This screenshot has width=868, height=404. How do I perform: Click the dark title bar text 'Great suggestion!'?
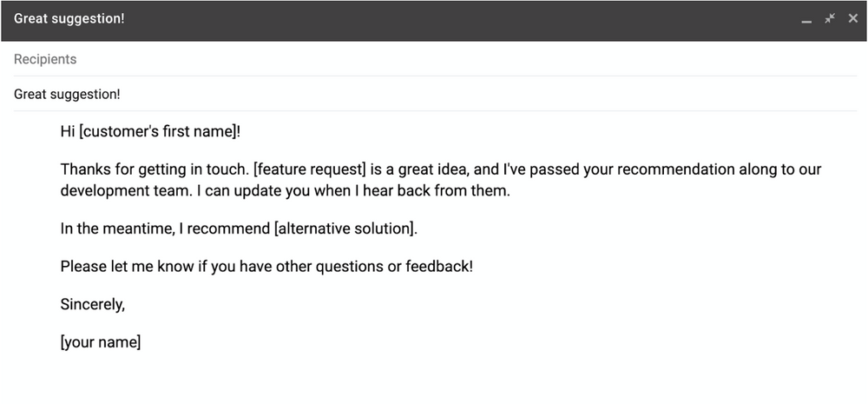[x=69, y=18]
